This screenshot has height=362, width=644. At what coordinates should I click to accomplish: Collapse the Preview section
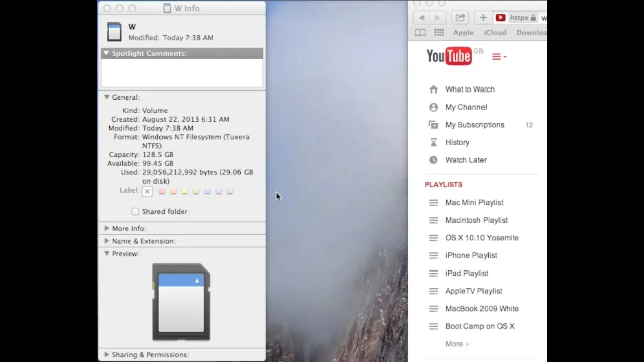[106, 254]
